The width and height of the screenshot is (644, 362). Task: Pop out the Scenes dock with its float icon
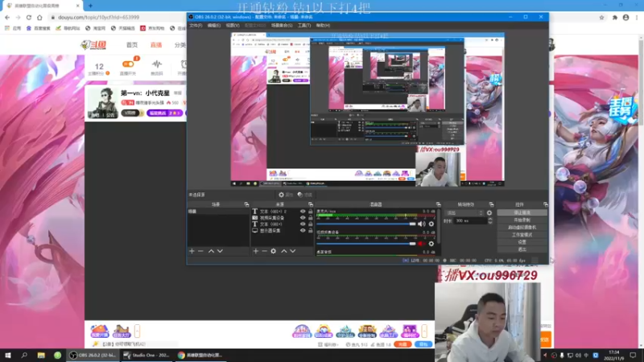(246, 204)
